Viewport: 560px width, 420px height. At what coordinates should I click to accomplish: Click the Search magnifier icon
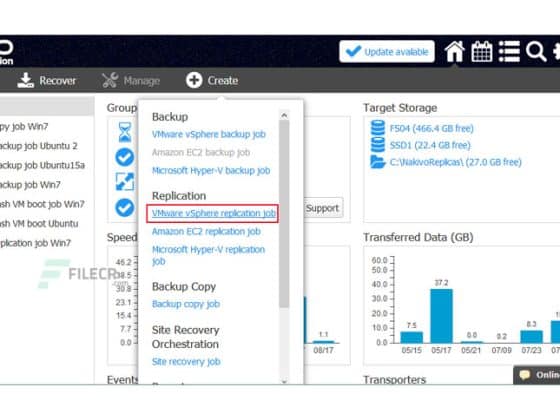coord(536,52)
